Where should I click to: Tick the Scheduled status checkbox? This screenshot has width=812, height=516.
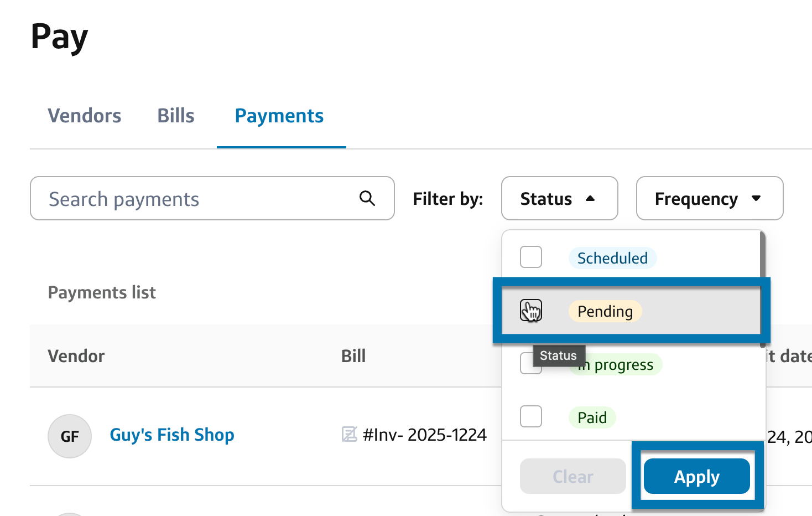point(531,257)
